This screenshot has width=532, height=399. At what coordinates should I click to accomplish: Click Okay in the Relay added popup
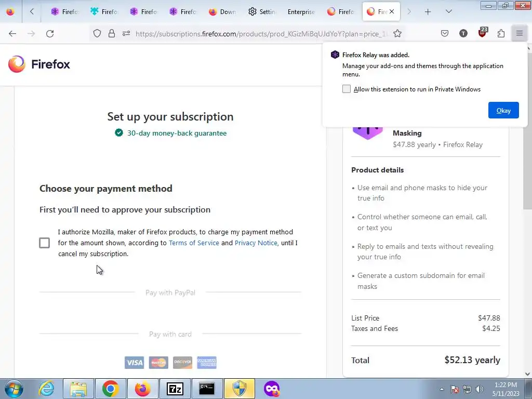click(x=503, y=110)
